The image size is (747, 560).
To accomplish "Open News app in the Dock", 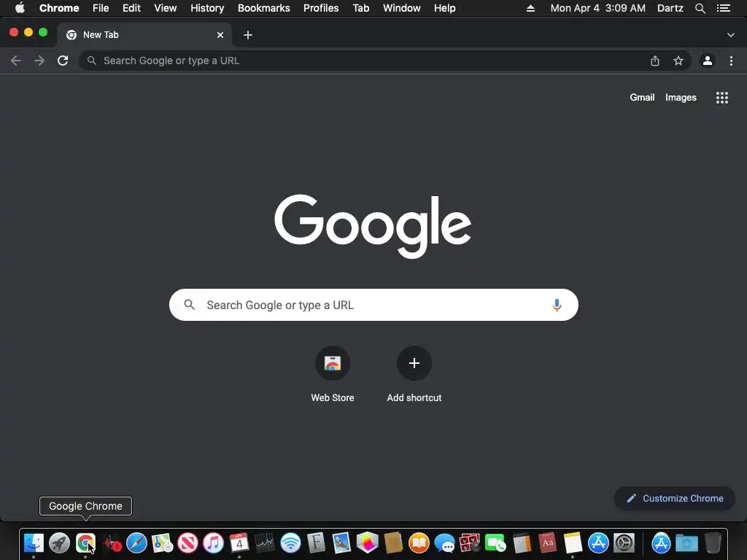I will tap(187, 542).
